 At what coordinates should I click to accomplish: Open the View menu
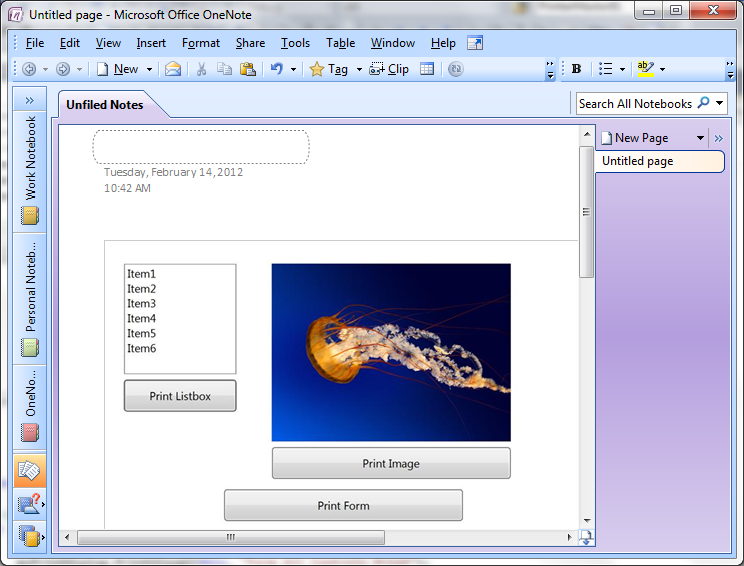pyautogui.click(x=108, y=43)
